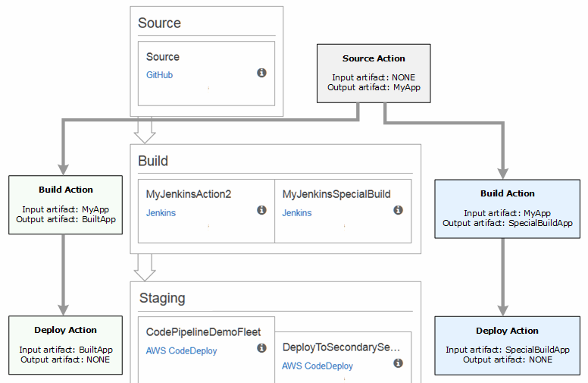The width and height of the screenshot is (588, 383).
Task: Click the MyJenkinsSpecialBuild action name
Action: 336,194
